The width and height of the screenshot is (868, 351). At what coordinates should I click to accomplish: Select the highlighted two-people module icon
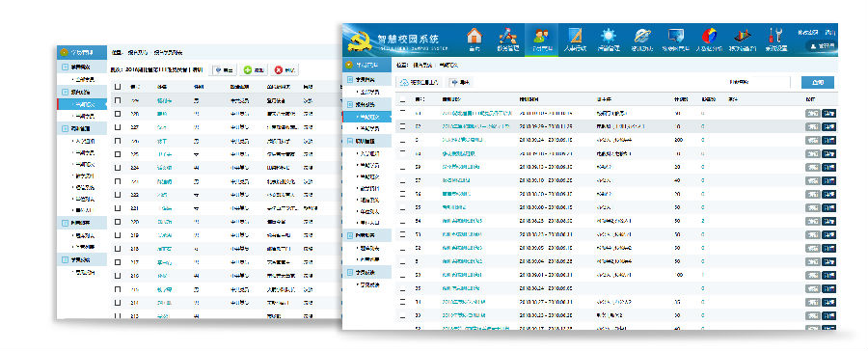click(x=541, y=37)
